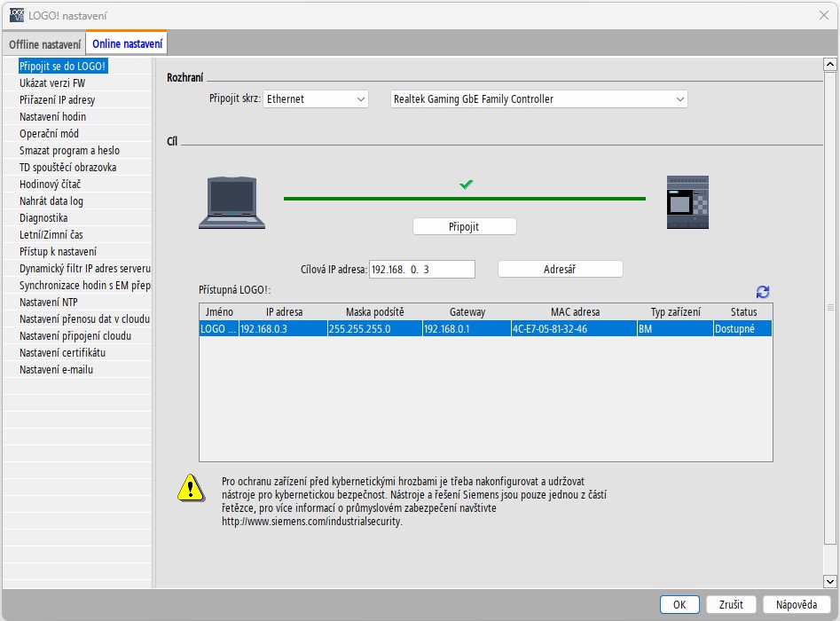This screenshot has width=840, height=621.
Task: Click the Gateway column header
Action: [x=467, y=312]
